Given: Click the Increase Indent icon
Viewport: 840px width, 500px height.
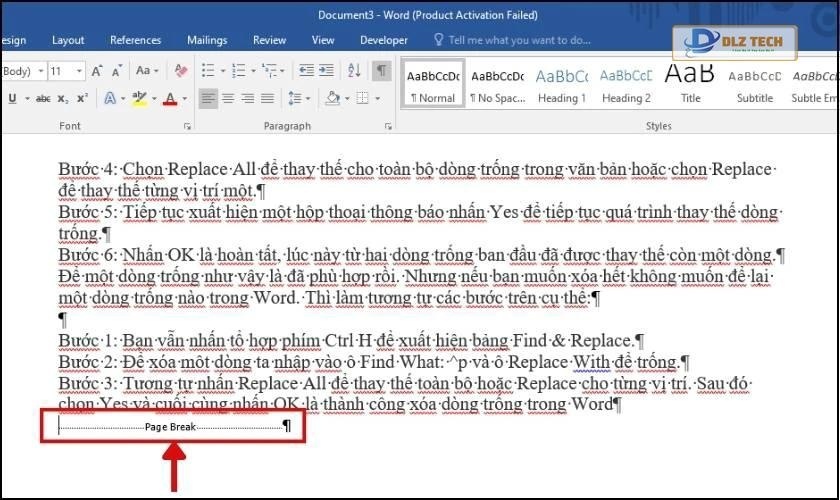Looking at the screenshot, I should (328, 71).
